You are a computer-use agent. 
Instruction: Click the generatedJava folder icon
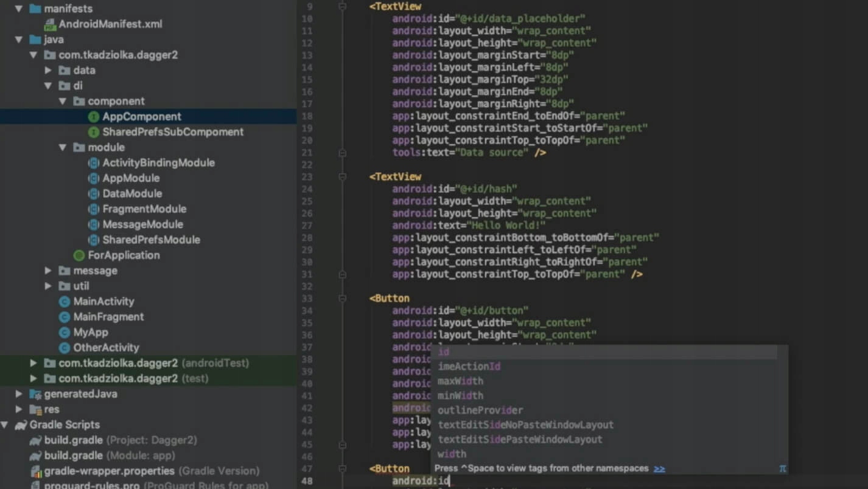point(35,394)
